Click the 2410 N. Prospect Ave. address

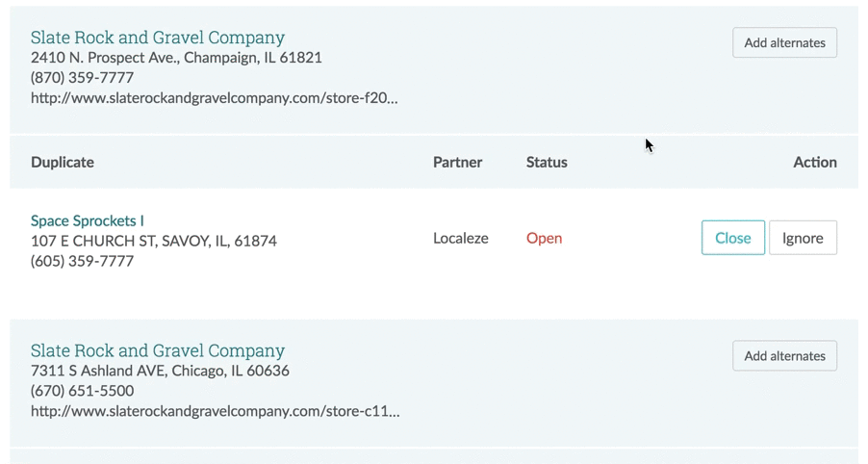[176, 58]
